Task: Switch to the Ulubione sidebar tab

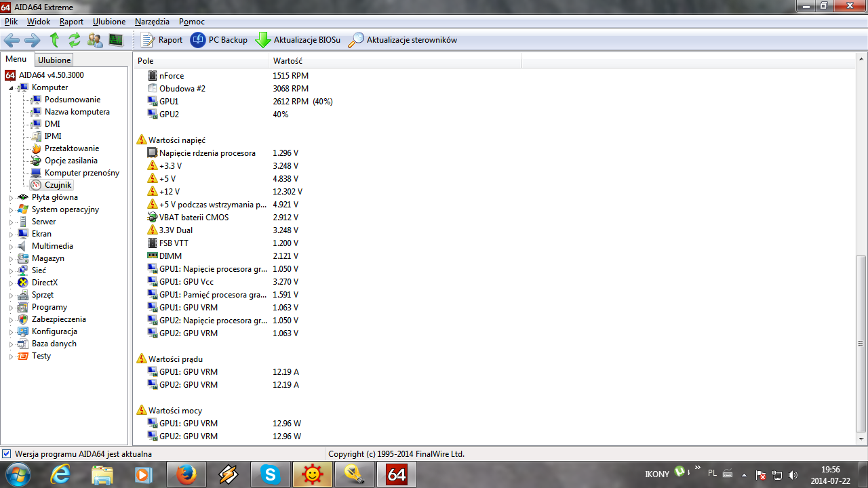Action: point(54,60)
